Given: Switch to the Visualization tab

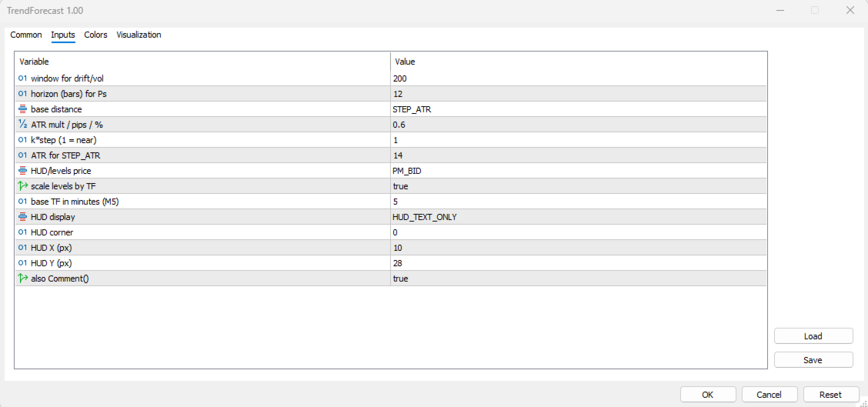Looking at the screenshot, I should point(139,35).
